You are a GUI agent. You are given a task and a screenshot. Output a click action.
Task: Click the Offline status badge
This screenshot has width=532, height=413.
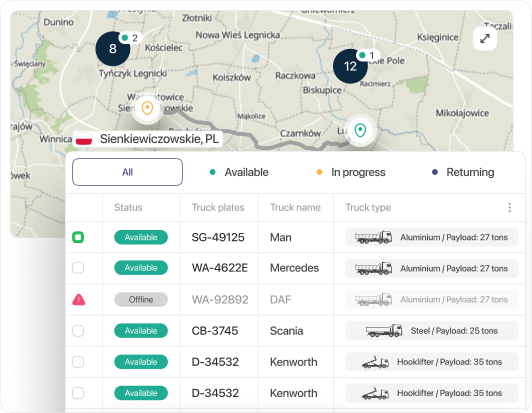(141, 300)
